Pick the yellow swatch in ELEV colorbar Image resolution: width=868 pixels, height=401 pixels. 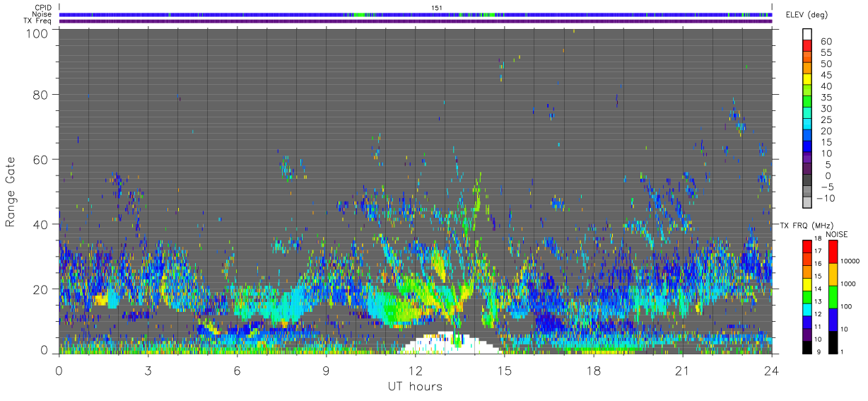807,80
